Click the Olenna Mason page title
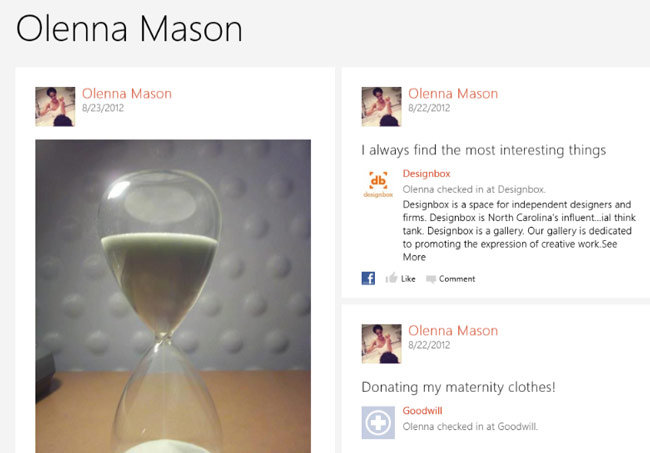650x453 pixels. (129, 29)
